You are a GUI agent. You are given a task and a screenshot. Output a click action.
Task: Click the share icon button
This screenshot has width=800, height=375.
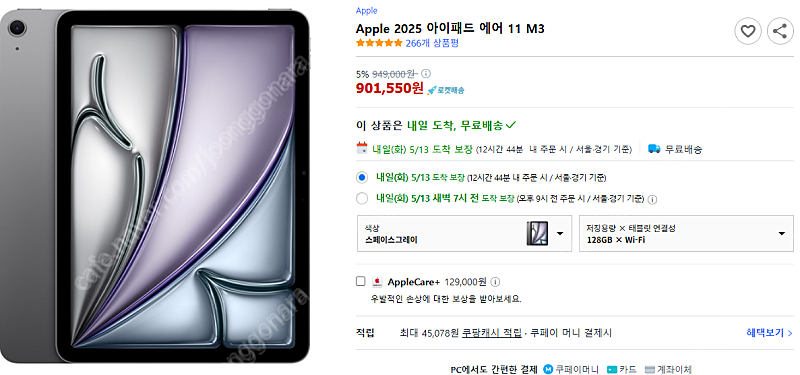coord(780,31)
